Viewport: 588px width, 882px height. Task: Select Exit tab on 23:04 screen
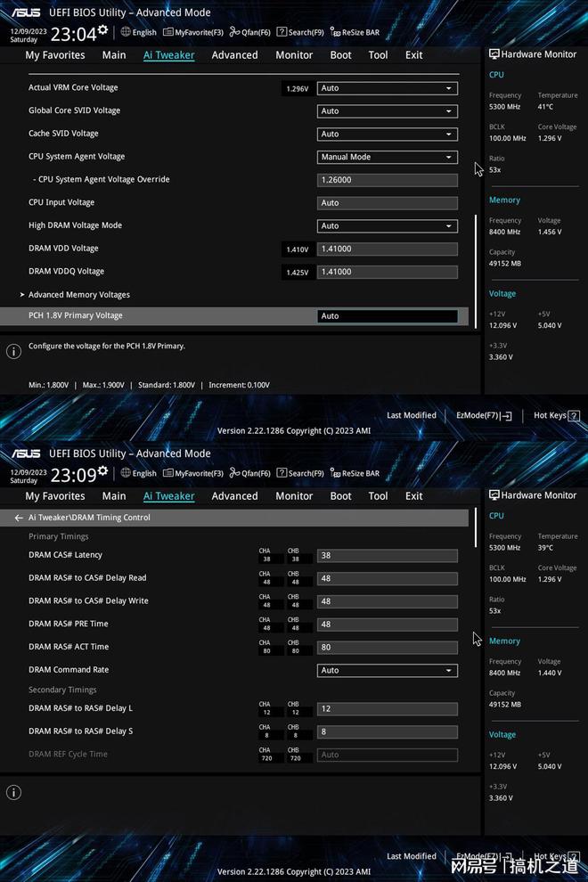point(413,55)
